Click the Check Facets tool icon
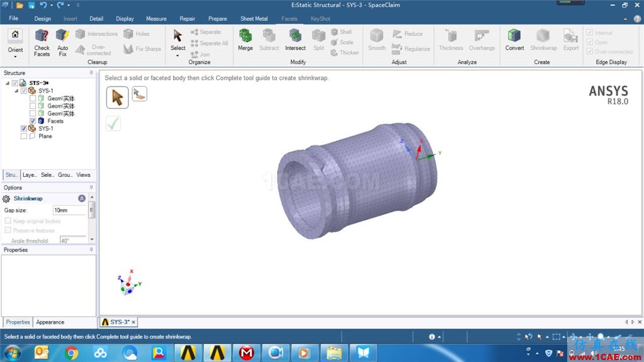Screen dimensions: 644x362 point(42,37)
